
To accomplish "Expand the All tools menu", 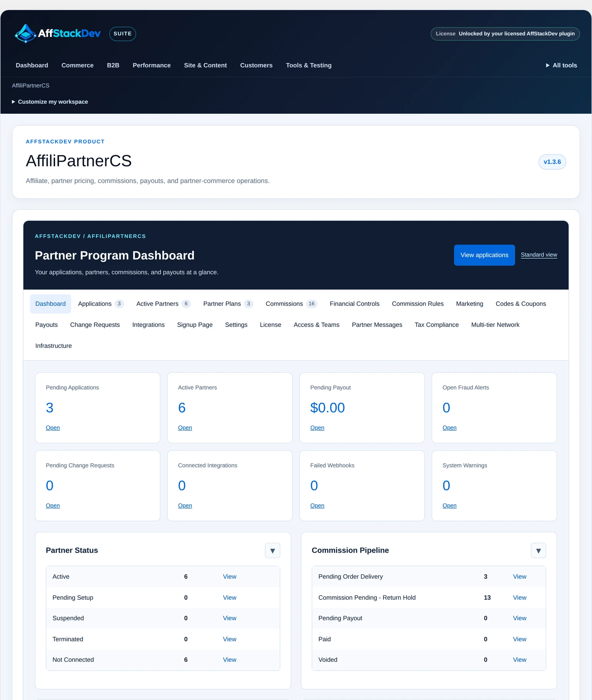I will 562,65.
